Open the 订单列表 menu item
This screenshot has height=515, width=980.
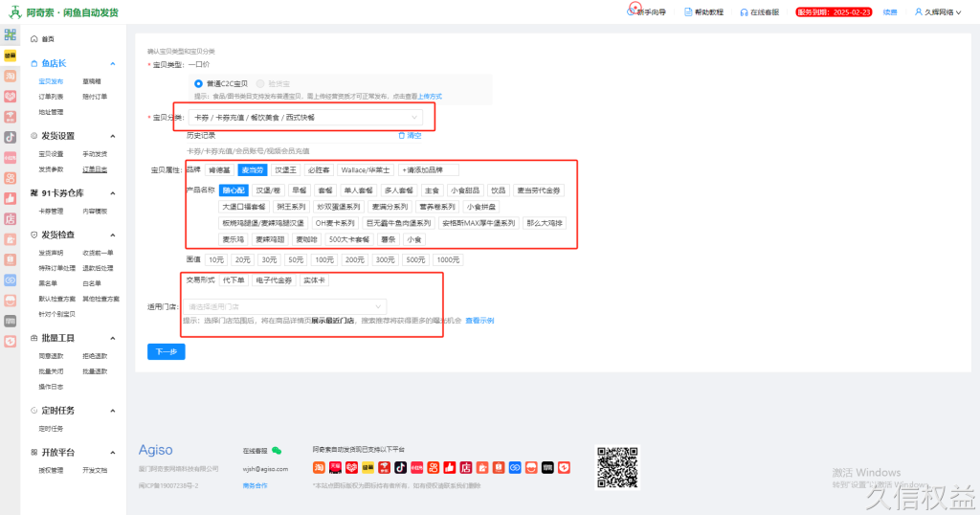[x=51, y=97]
